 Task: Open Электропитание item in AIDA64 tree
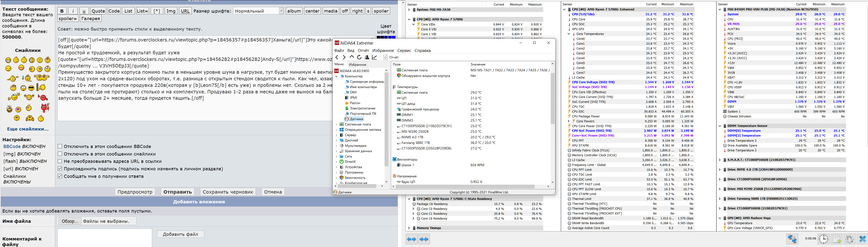click(360, 108)
